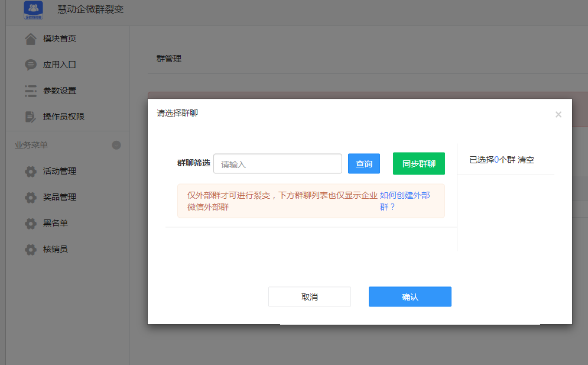The height and width of the screenshot is (365, 588).
Task: Click the gear icon beside 活动管理
Action: [x=31, y=171]
